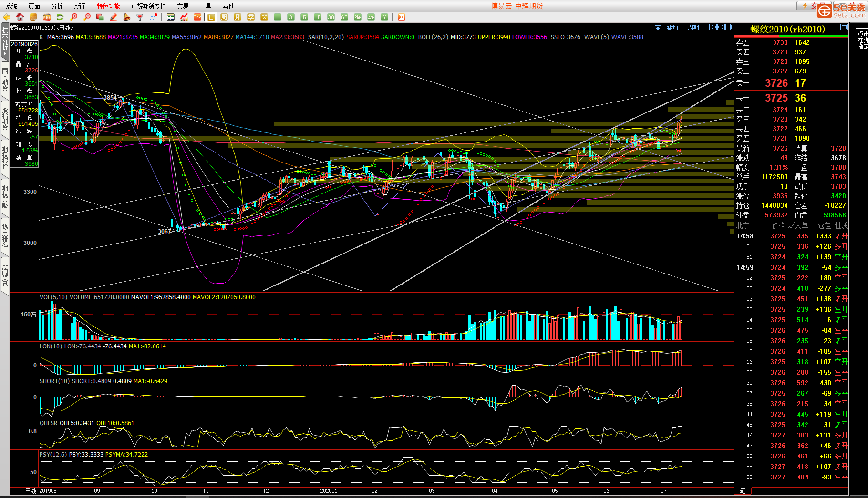Switch to the chart view icon
Viewport: 868px width, 498px height.
(184, 17)
